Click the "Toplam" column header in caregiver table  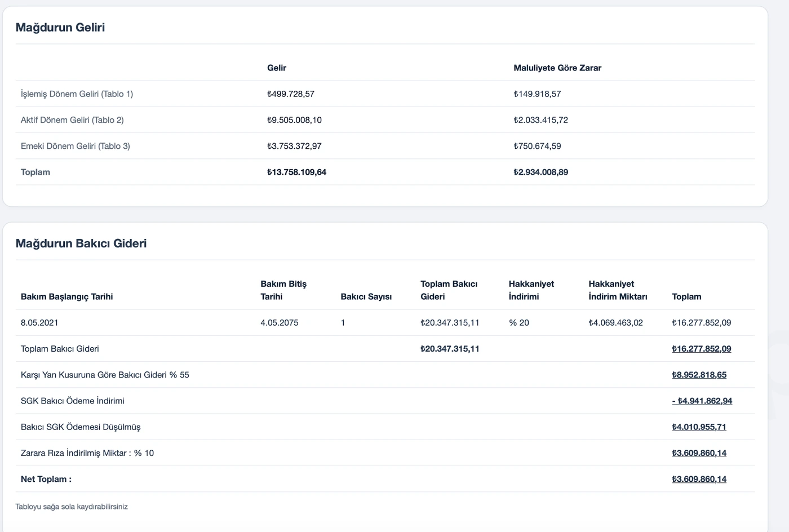pos(687,296)
